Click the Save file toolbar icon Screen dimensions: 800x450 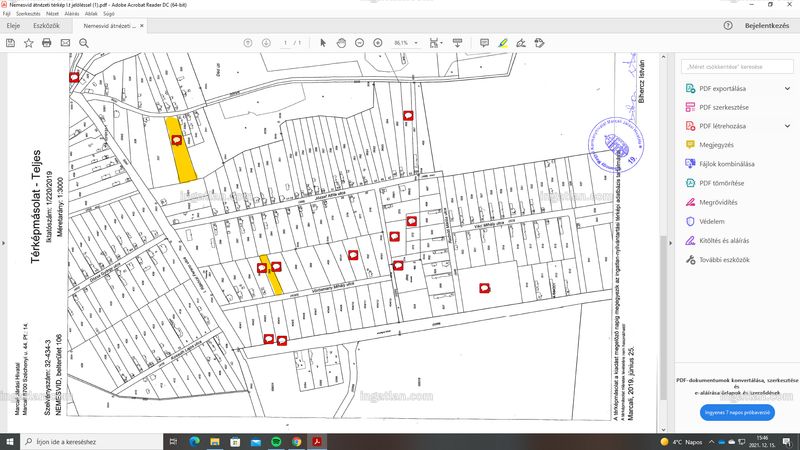(x=10, y=43)
